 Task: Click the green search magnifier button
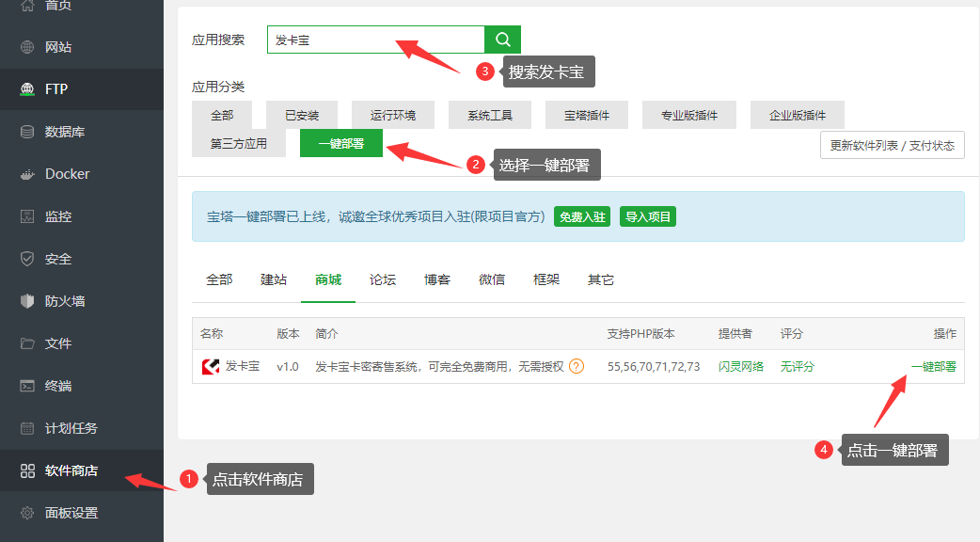point(502,40)
